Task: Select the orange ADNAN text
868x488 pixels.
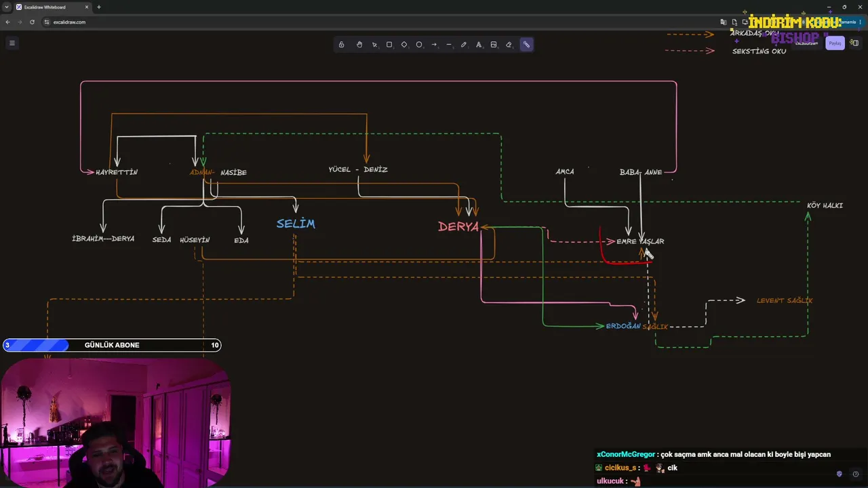Action: pyautogui.click(x=202, y=173)
